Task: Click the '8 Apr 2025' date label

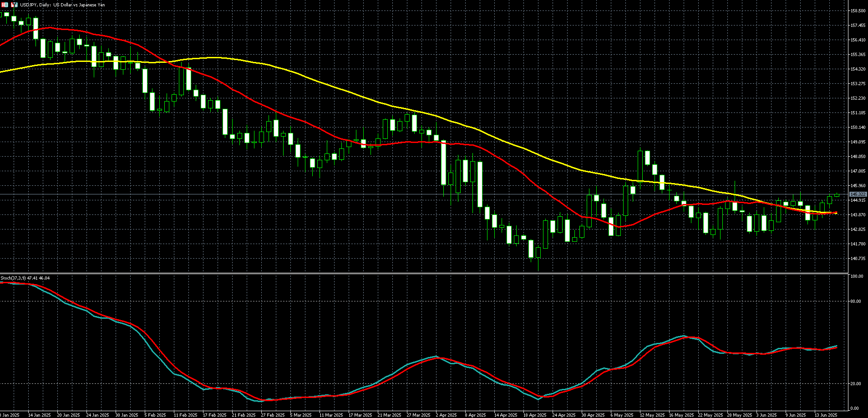Action: pyautogui.click(x=476, y=415)
